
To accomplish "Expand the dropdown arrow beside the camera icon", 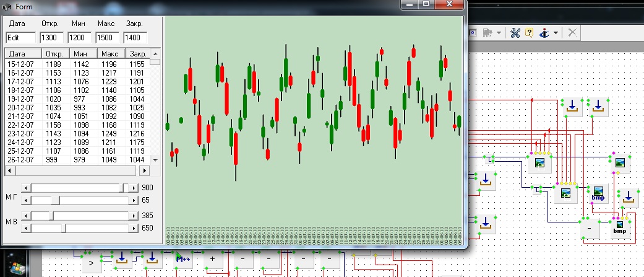I will click(499, 33).
